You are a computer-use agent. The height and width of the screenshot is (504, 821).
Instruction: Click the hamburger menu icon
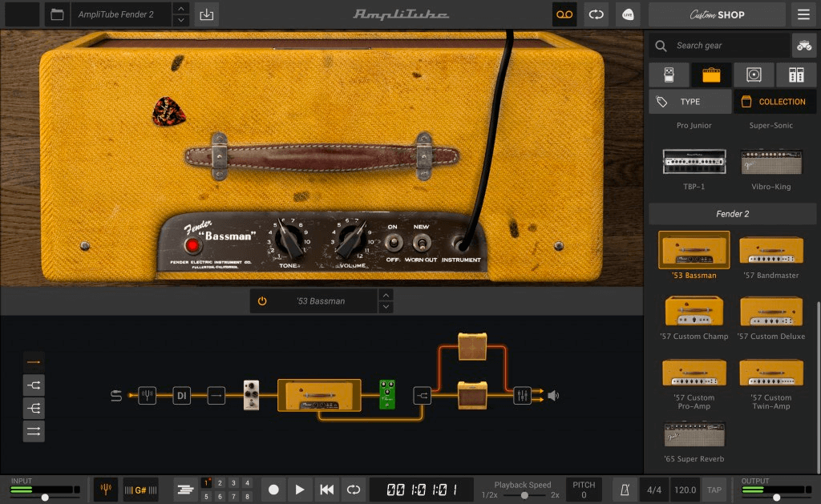coord(802,14)
